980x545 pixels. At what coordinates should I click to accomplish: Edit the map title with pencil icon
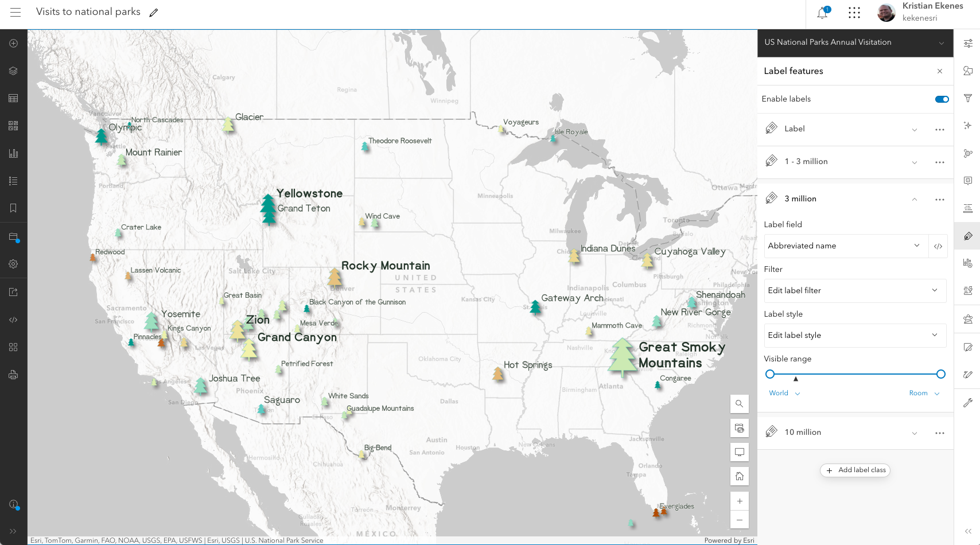(x=153, y=13)
